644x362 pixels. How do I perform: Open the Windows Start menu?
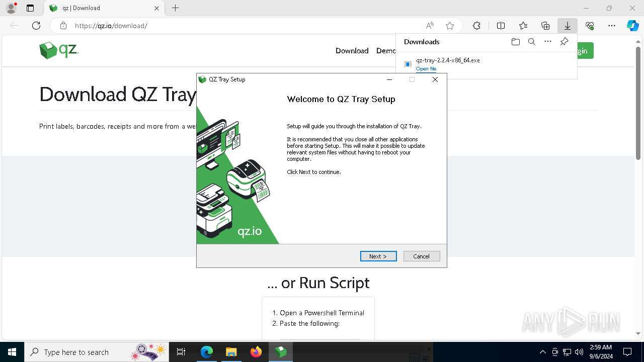pos(12,352)
